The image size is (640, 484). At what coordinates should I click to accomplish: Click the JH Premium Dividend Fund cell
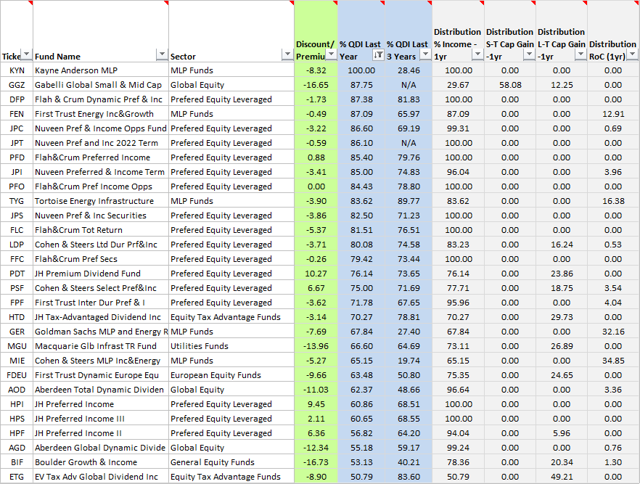[101, 273]
